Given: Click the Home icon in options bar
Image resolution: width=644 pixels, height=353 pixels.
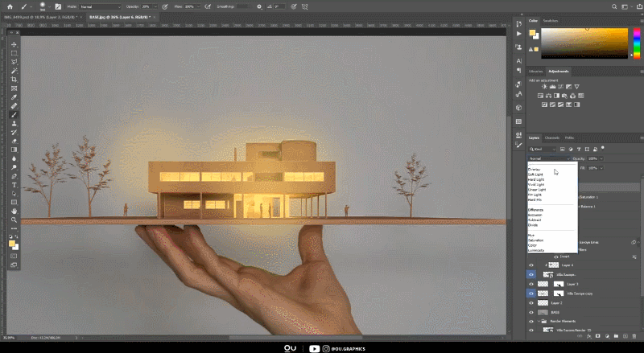Looking at the screenshot, I should pos(10,6).
